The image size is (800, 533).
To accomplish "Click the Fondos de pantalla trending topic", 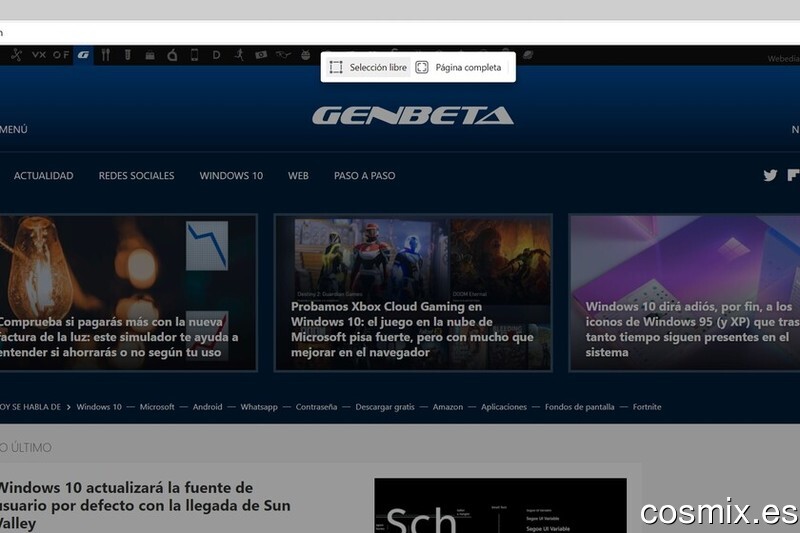I will 580,407.
